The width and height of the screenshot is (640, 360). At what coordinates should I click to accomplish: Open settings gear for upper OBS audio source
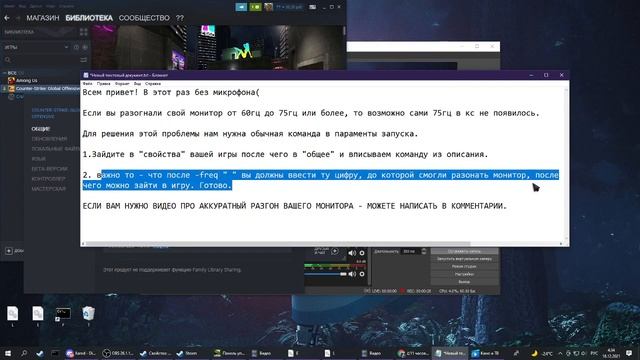(362, 253)
